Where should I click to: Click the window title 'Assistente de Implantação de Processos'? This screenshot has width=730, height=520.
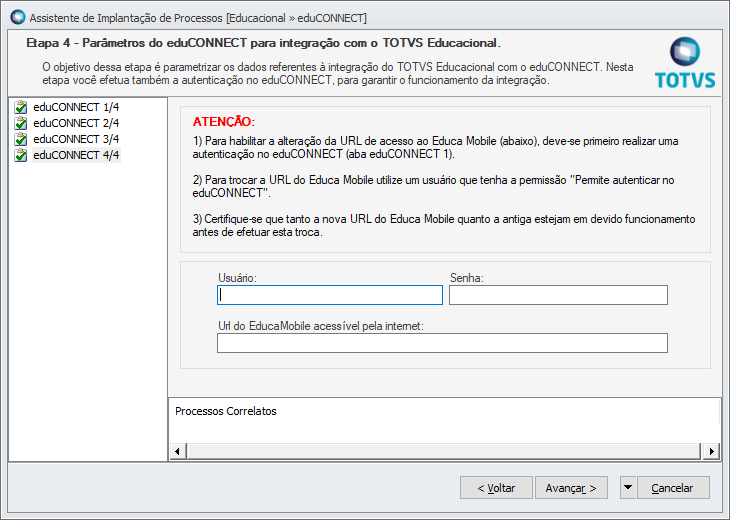(126, 18)
